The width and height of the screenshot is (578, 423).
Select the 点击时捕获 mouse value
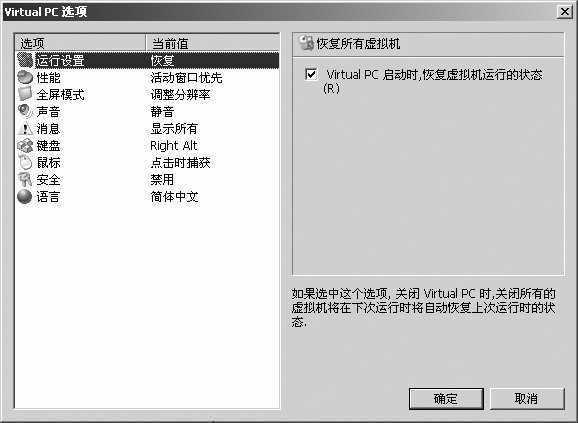[x=180, y=163]
